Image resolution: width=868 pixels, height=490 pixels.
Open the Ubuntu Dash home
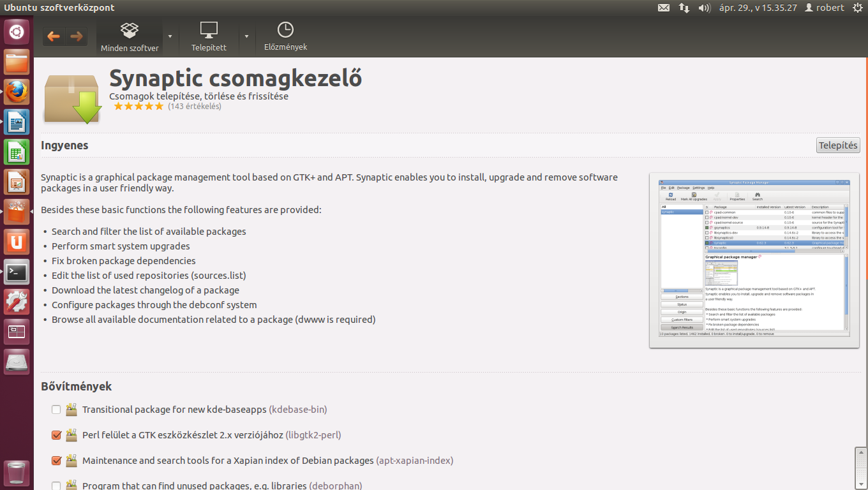(x=17, y=32)
